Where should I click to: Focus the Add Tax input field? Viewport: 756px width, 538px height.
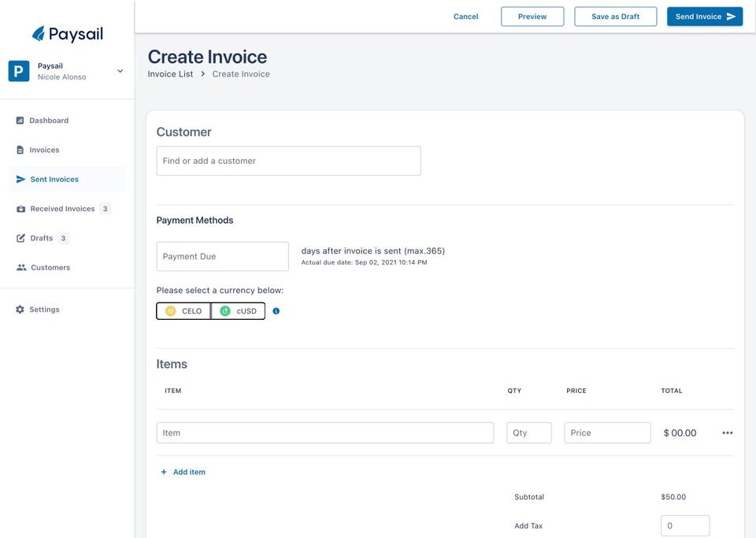[685, 526]
